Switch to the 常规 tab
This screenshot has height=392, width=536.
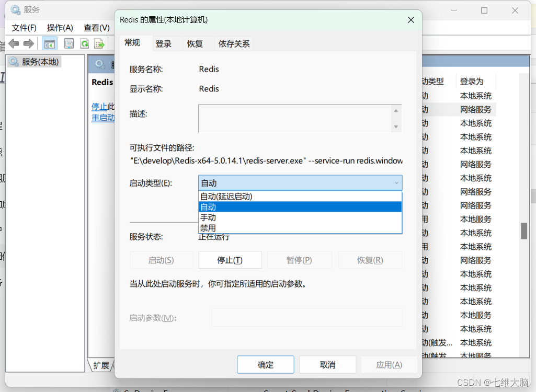(132, 43)
